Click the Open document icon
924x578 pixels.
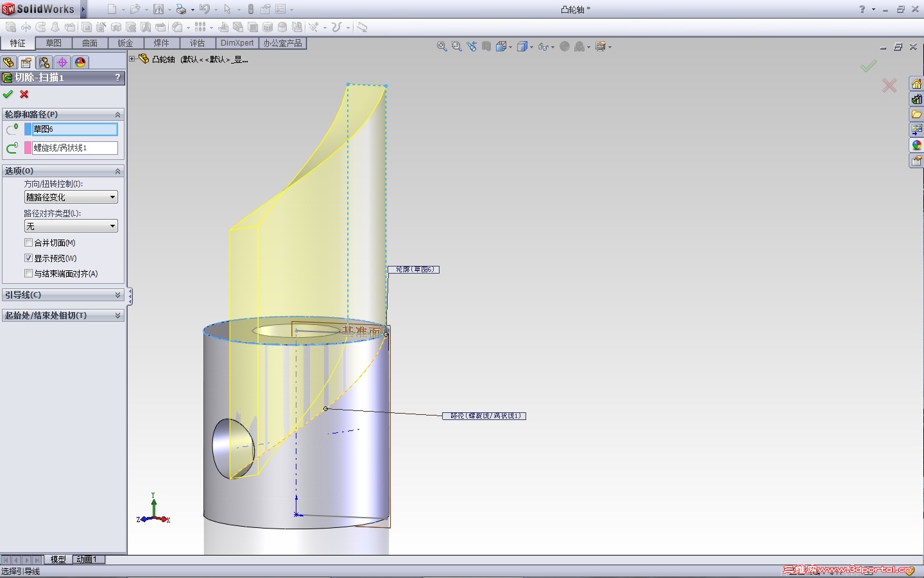pos(135,9)
